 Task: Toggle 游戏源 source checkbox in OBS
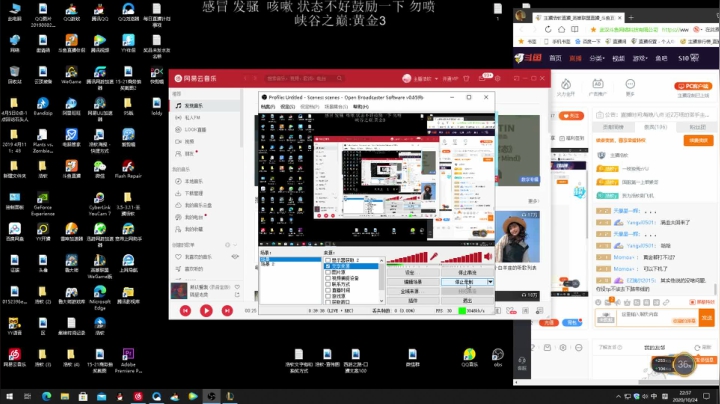coord(328,296)
